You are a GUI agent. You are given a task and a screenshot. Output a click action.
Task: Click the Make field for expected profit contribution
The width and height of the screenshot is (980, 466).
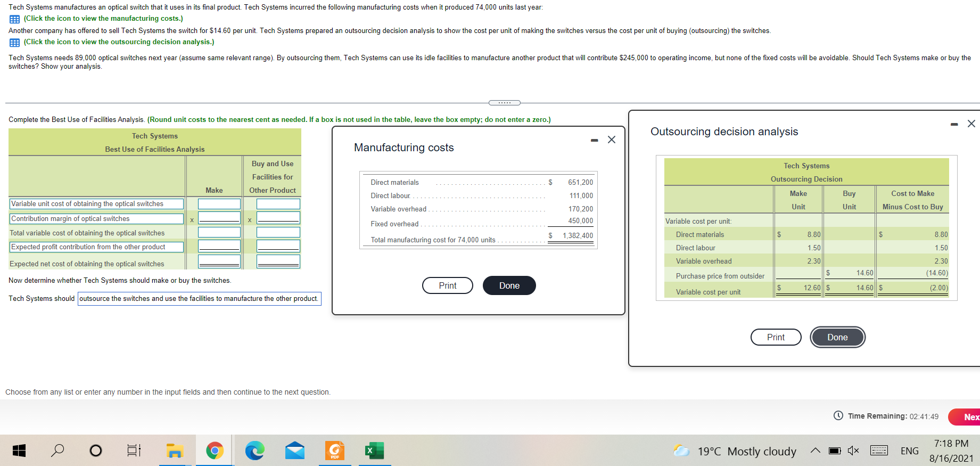click(x=219, y=246)
